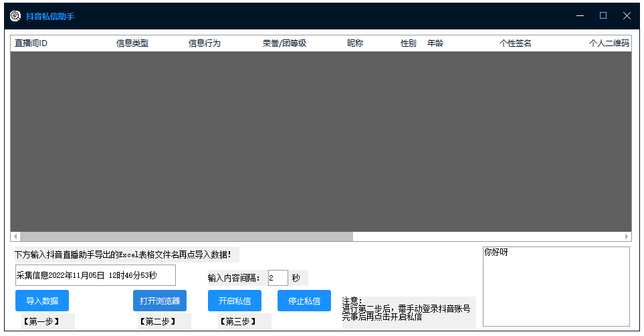Select the 信息类型 column header
This screenshot has height=336, width=644.
tap(132, 43)
